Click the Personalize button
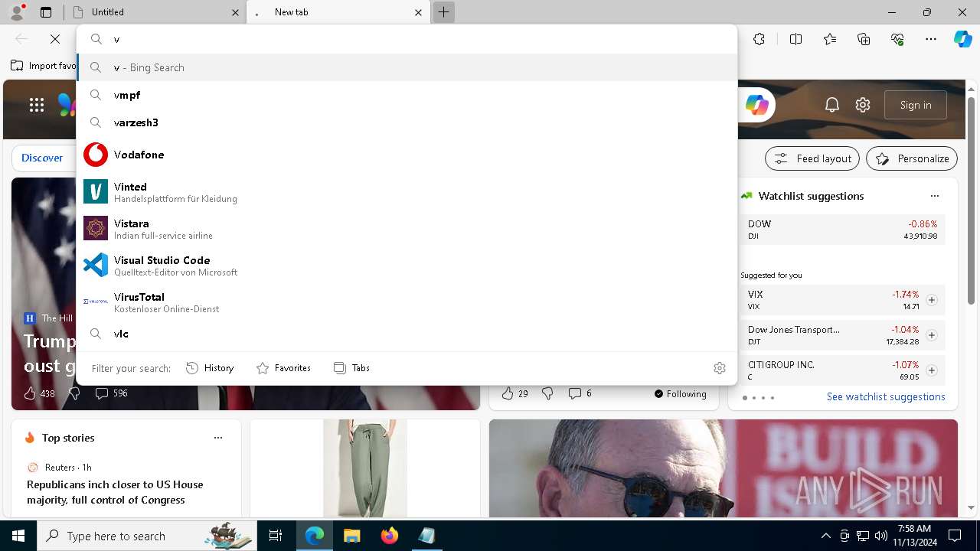 912,158
